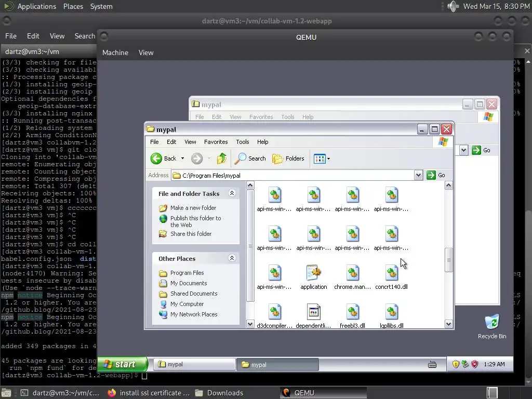Select the d3dcompiler file icon
Screen dimensions: 532x399
pyautogui.click(x=275, y=312)
